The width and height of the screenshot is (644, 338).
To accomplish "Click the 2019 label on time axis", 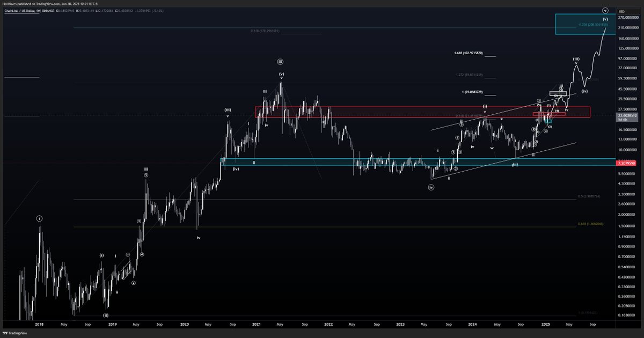I will coord(112,324).
